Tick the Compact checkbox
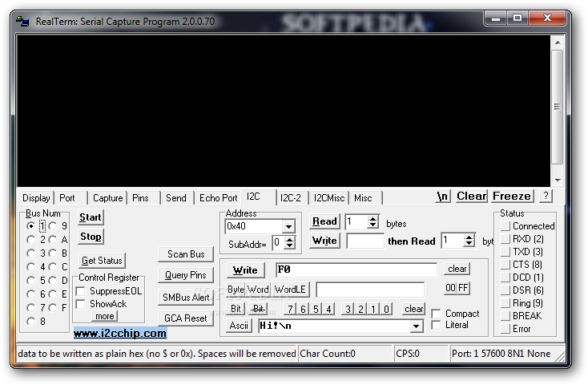Viewport: 588px width, 385px height. click(436, 314)
